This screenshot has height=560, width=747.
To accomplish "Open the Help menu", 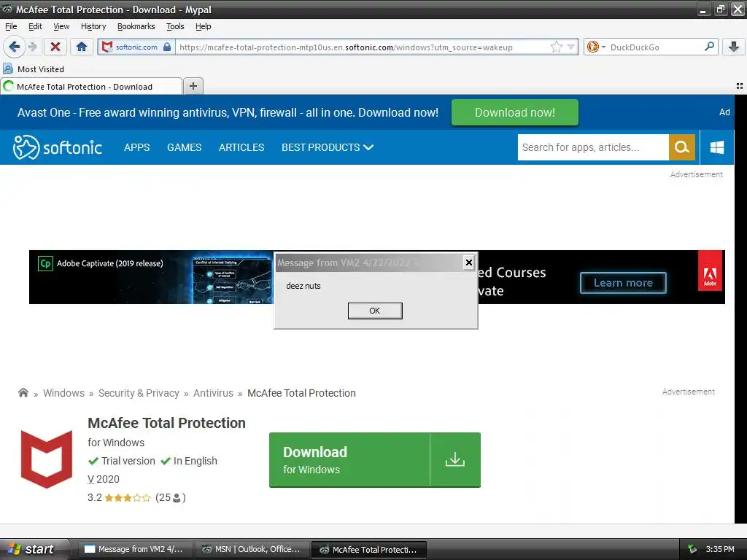I will (203, 26).
